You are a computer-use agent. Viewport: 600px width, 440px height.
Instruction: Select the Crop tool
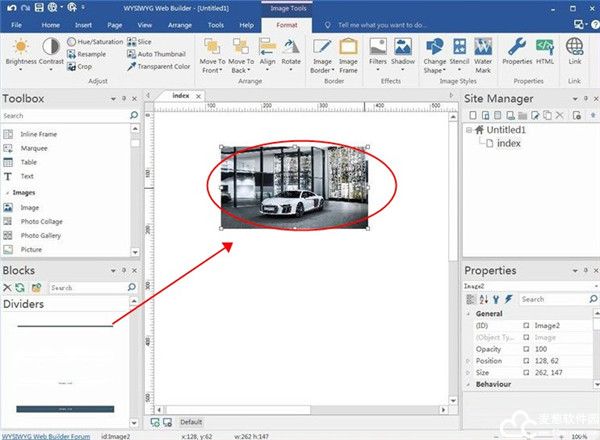[80, 67]
